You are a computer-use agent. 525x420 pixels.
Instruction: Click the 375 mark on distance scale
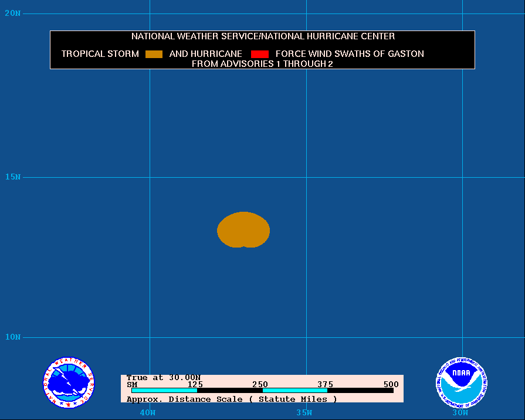(326, 384)
